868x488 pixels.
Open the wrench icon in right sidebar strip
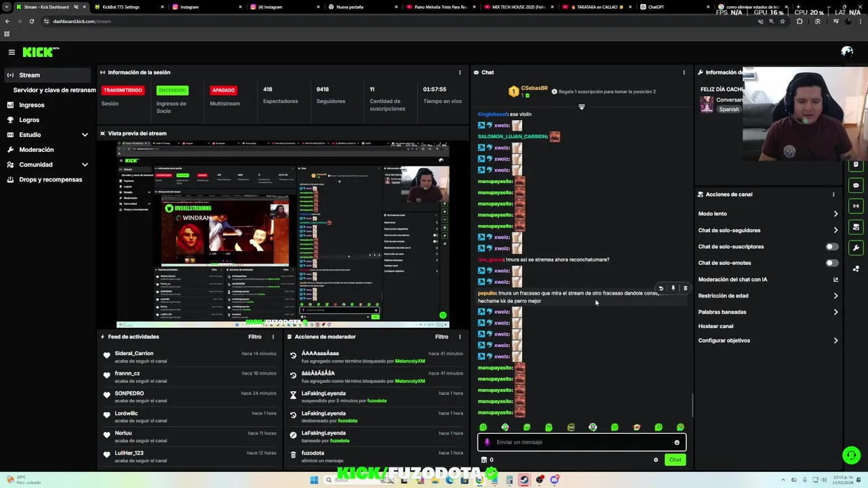(x=856, y=247)
